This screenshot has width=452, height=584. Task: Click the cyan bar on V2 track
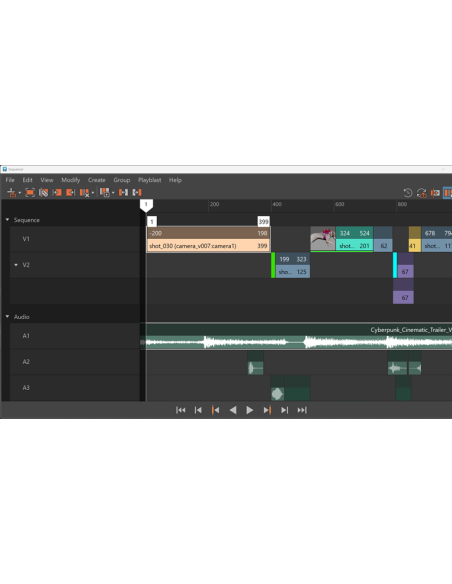[x=395, y=265]
